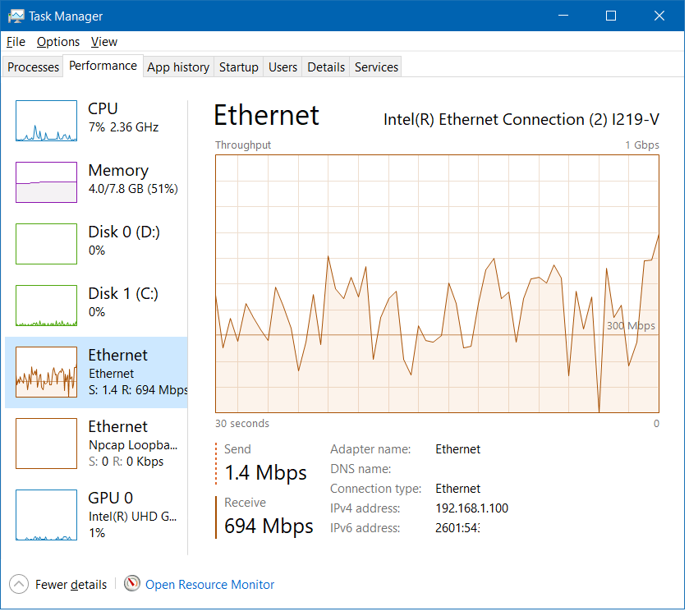Click the 30 seconds axis label
689x616 pixels.
(x=242, y=424)
